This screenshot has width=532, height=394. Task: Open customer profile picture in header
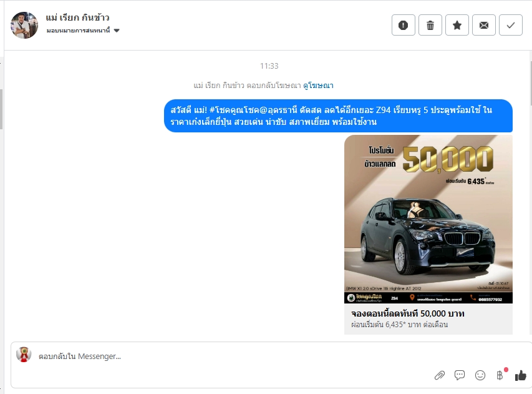point(24,26)
